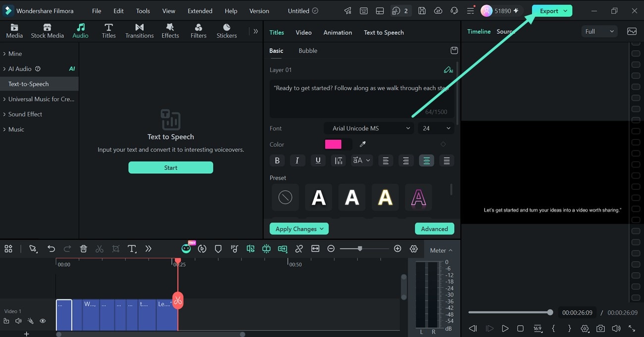Viewport: 644px width, 337px height.
Task: Open the Effects tab
Action: click(x=170, y=31)
